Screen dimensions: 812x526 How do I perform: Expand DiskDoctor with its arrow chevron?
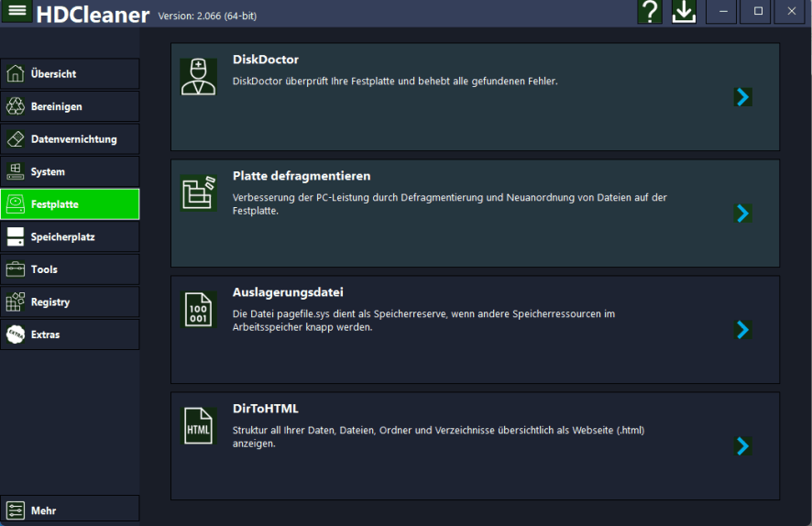(x=742, y=97)
